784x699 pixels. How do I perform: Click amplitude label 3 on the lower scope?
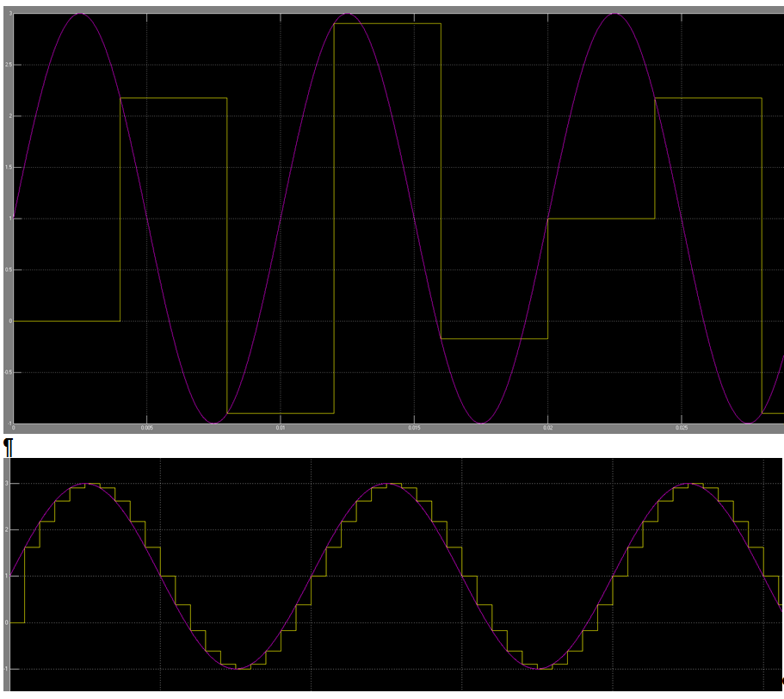point(7,484)
